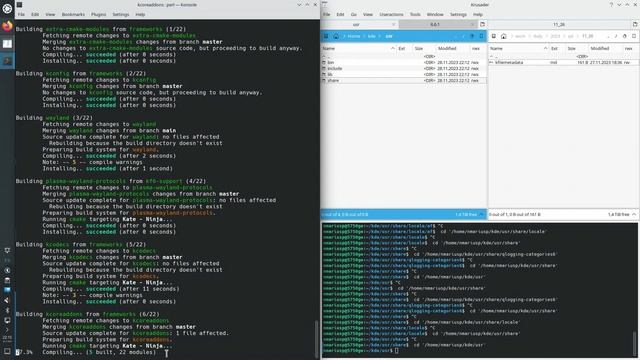Open the Konsole File menu
Viewport: 640px width, 360px height.
pyautogui.click(x=21, y=14)
